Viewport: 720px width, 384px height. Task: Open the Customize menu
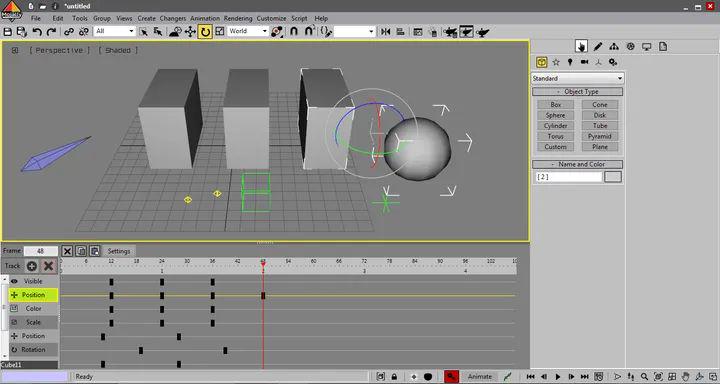pos(271,18)
